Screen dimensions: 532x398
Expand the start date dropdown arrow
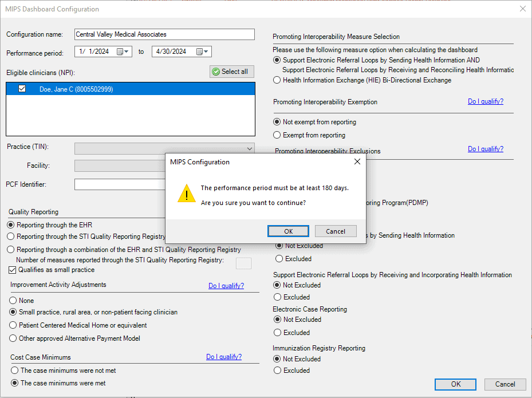tap(128, 52)
